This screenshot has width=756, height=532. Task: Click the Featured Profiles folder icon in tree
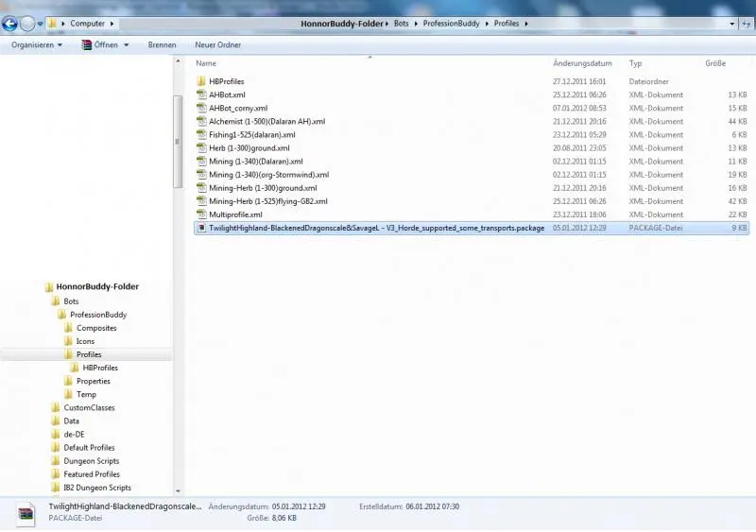pos(56,474)
